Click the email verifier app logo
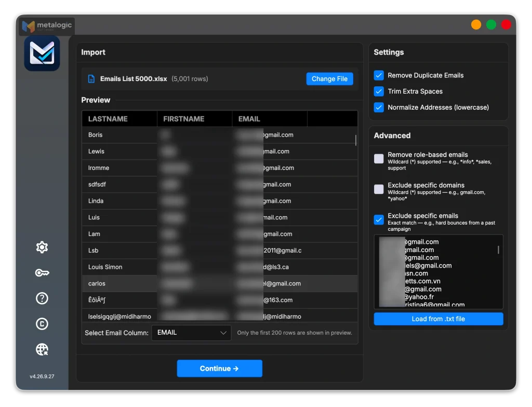 (42, 54)
